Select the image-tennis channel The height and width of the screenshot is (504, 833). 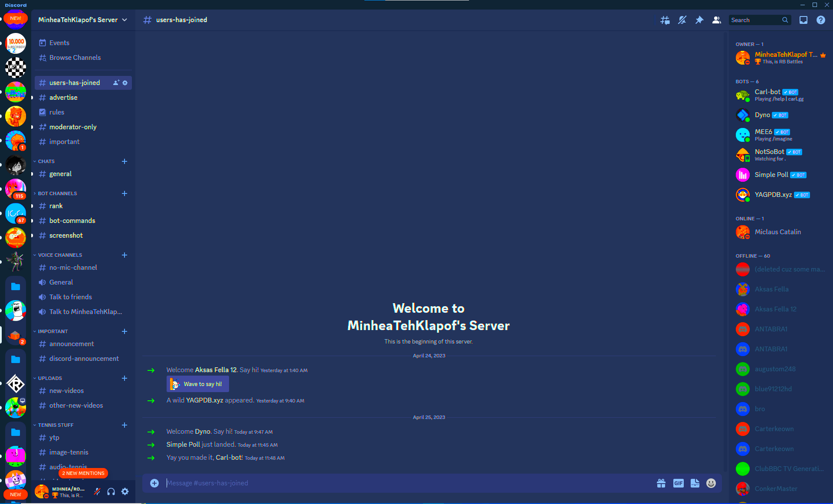click(83, 452)
